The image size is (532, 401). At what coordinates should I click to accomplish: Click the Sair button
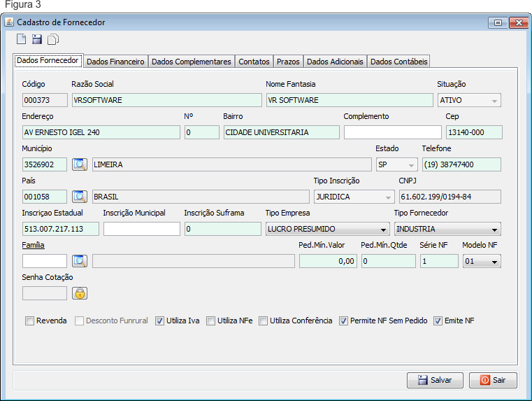pyautogui.click(x=493, y=380)
